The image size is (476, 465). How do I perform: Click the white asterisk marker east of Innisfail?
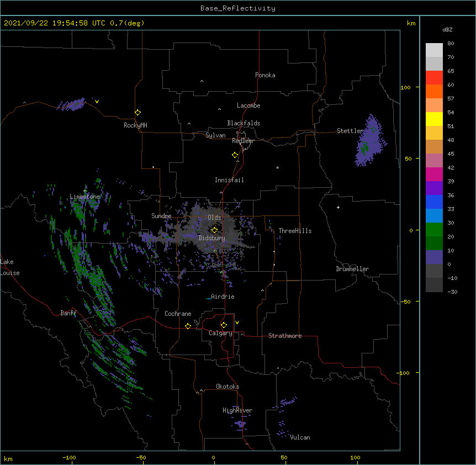(x=277, y=168)
